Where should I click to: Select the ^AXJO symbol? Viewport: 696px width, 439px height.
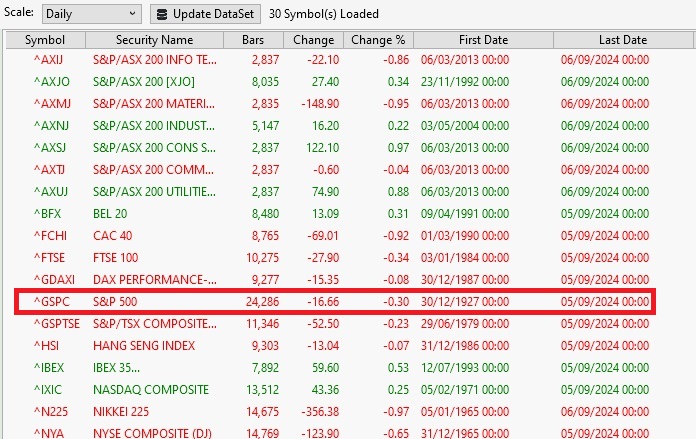coord(51,82)
